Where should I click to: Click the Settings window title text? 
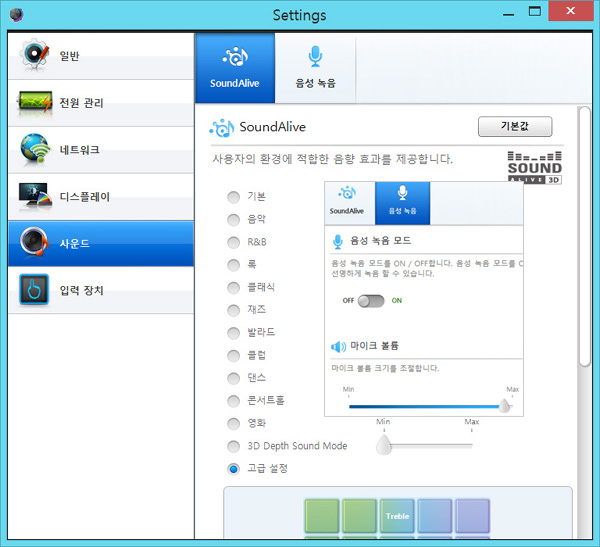pos(300,15)
